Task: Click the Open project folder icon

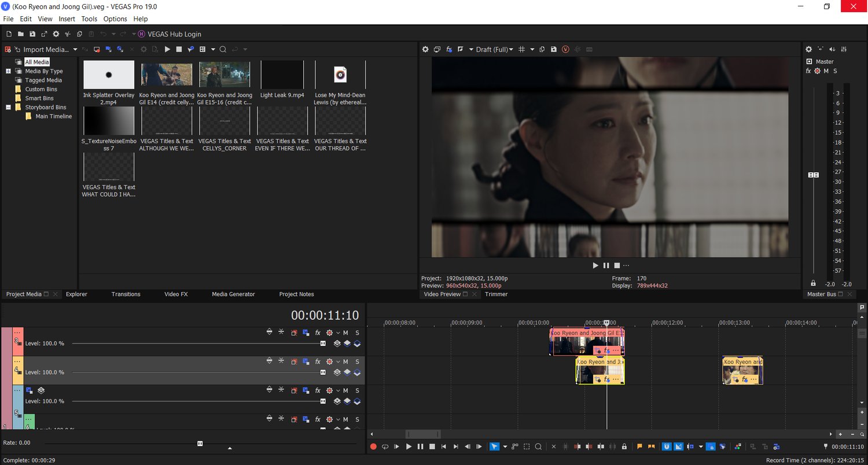Action: click(x=20, y=34)
